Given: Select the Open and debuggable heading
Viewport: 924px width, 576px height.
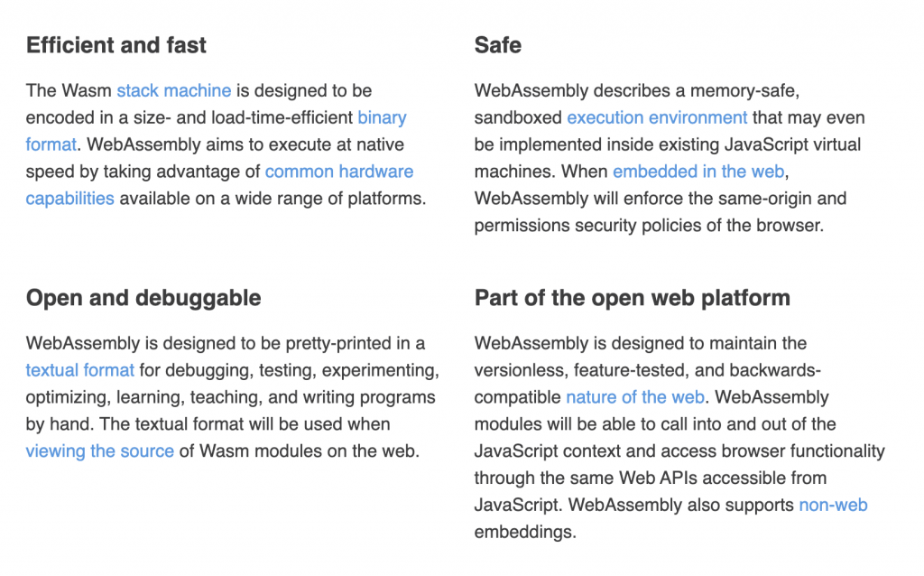Looking at the screenshot, I should click(143, 298).
